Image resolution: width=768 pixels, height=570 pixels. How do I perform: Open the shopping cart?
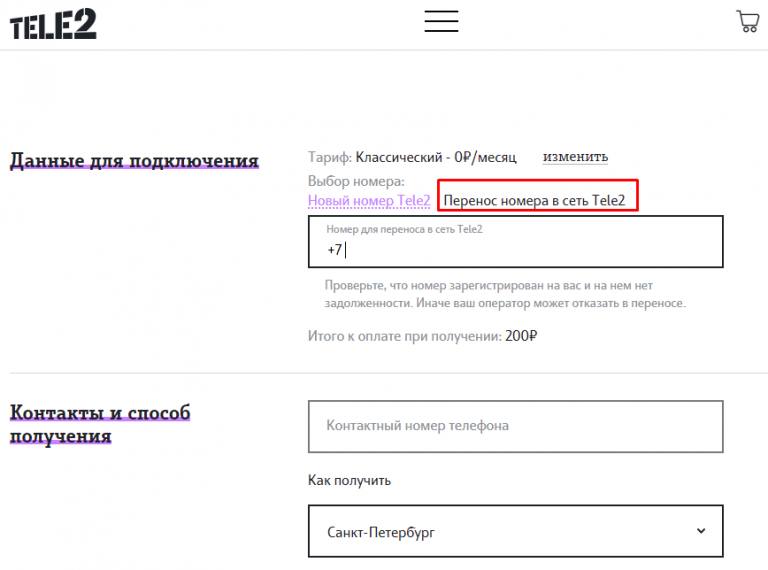point(747,22)
